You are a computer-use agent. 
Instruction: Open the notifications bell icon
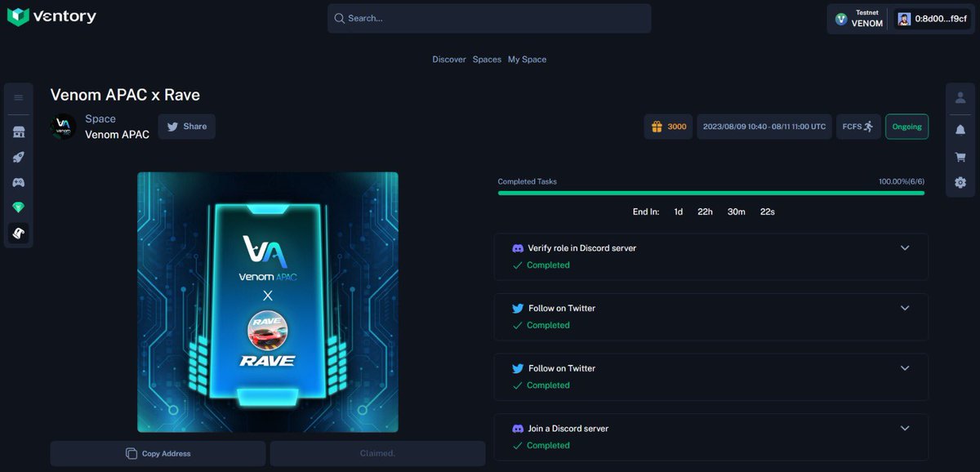(960, 130)
